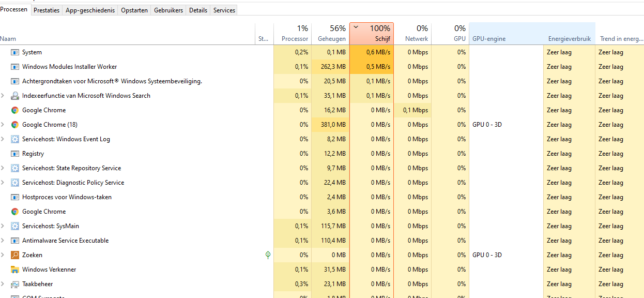This screenshot has width=644, height=298.
Task: Click the System process icon
Action: click(15, 52)
